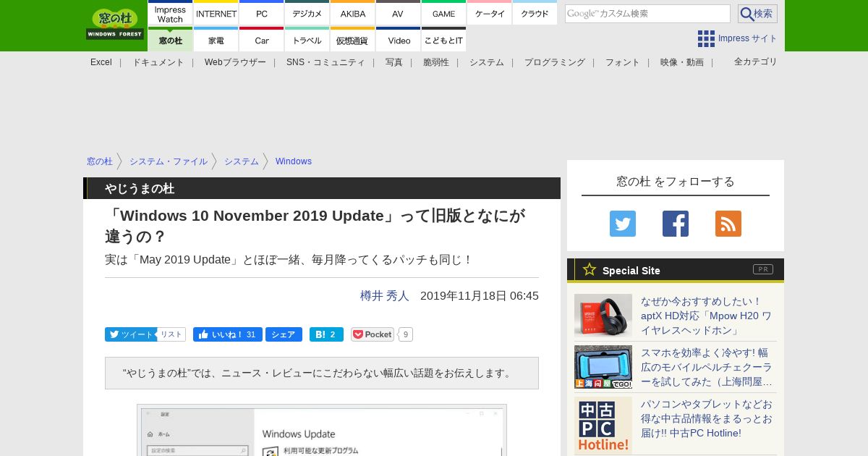868x456 pixels.
Task: Open the 写真 category
Action: [x=394, y=62]
